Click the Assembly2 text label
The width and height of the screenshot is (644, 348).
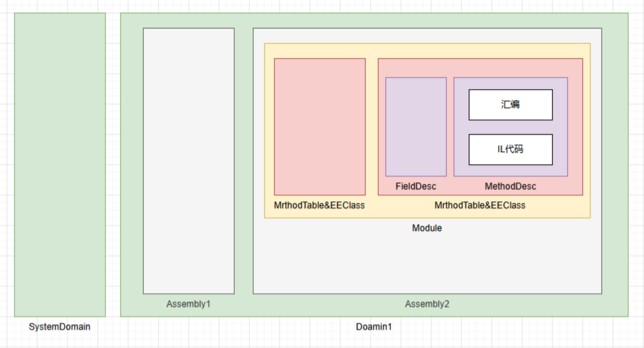[x=427, y=304]
